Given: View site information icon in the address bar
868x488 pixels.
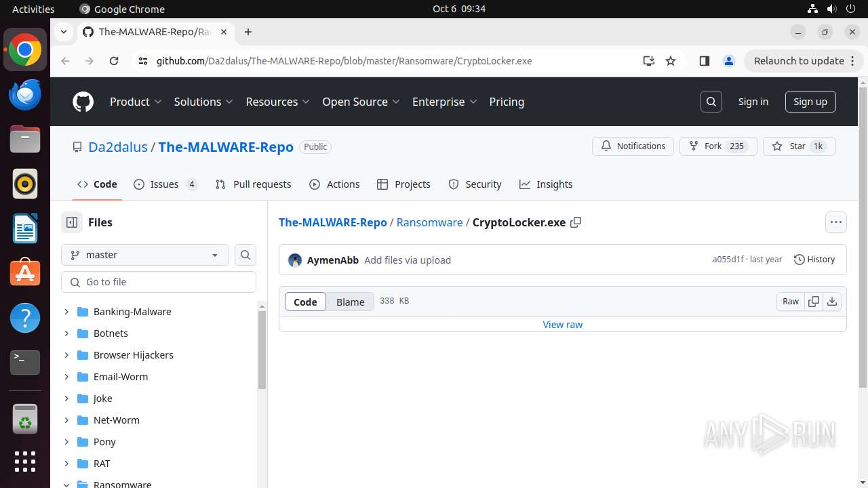Looking at the screenshot, I should 142,61.
